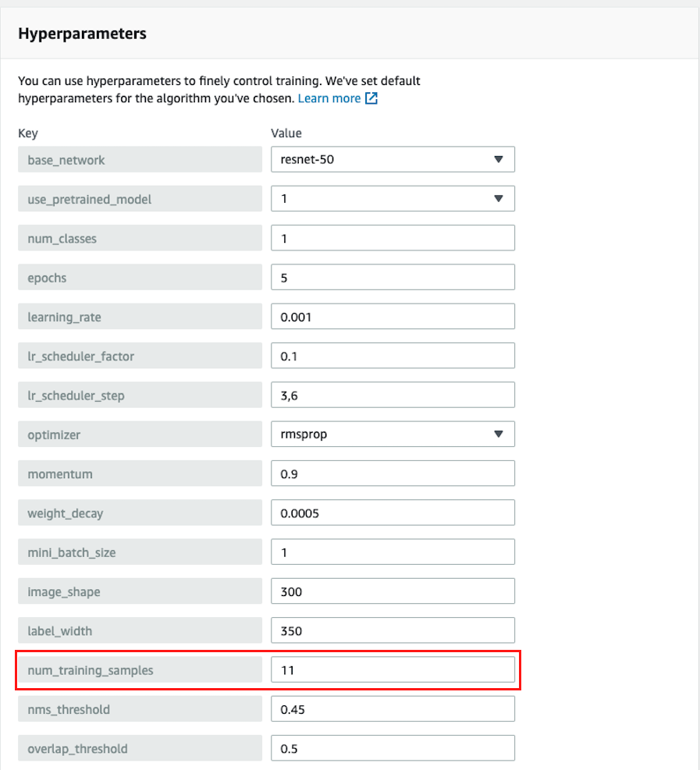Focus the nms_threshold input box
Viewport: 700px width, 770px height.
(393, 709)
